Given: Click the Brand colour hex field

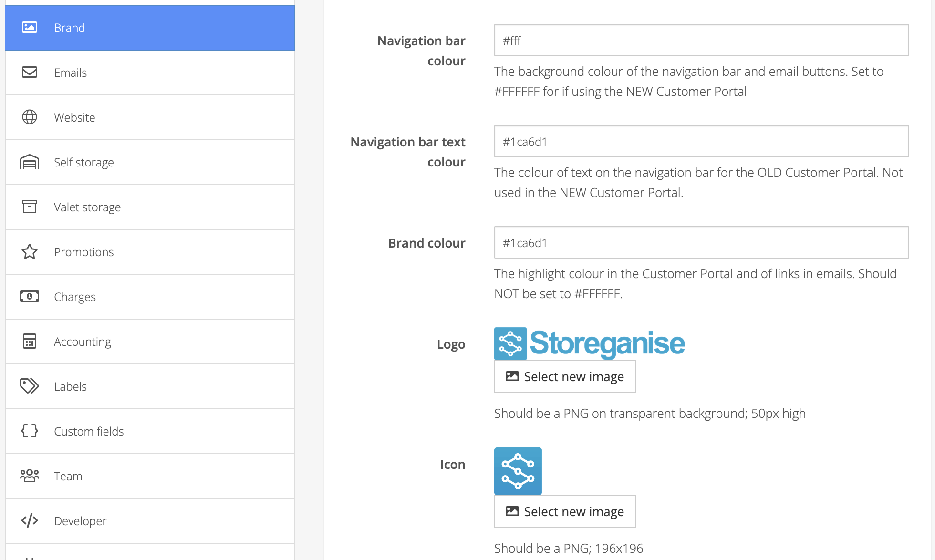Looking at the screenshot, I should (x=701, y=243).
